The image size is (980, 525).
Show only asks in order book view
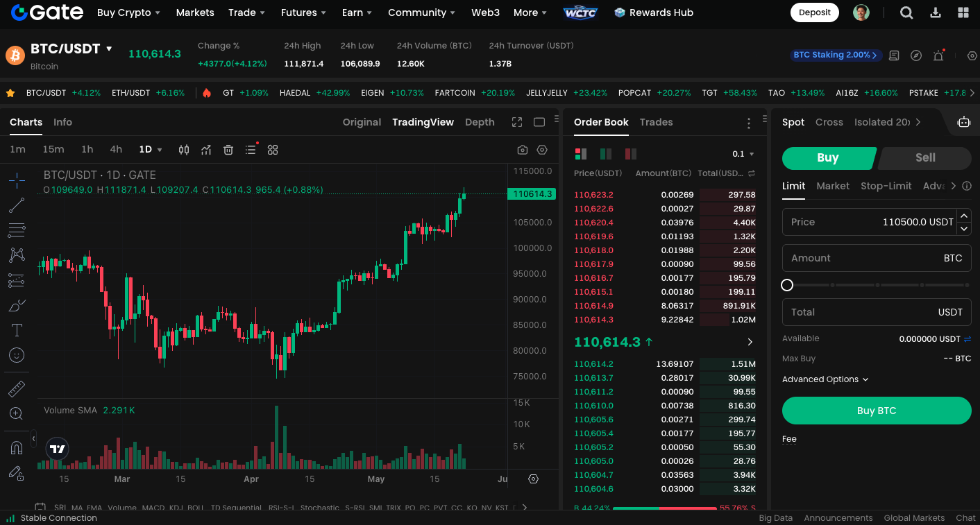[631, 154]
